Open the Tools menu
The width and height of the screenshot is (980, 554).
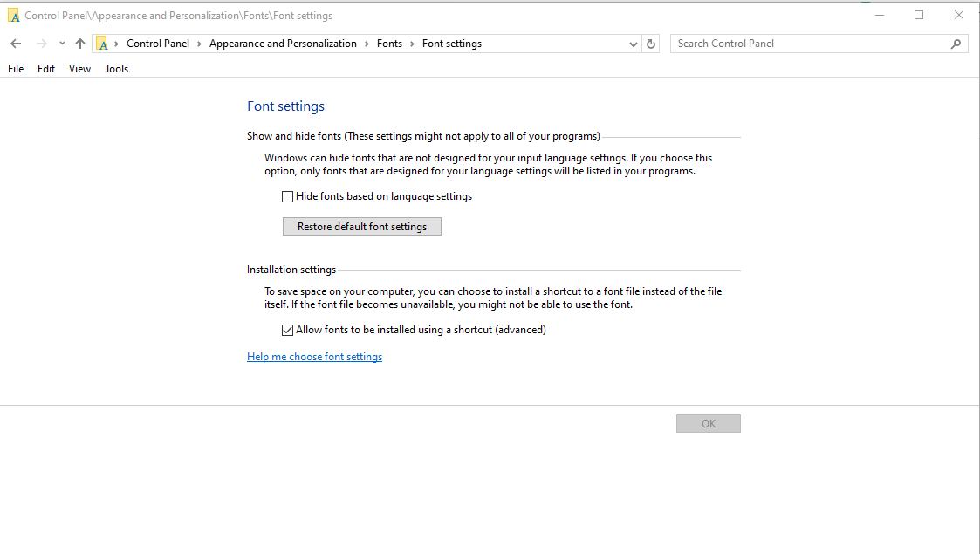116,69
